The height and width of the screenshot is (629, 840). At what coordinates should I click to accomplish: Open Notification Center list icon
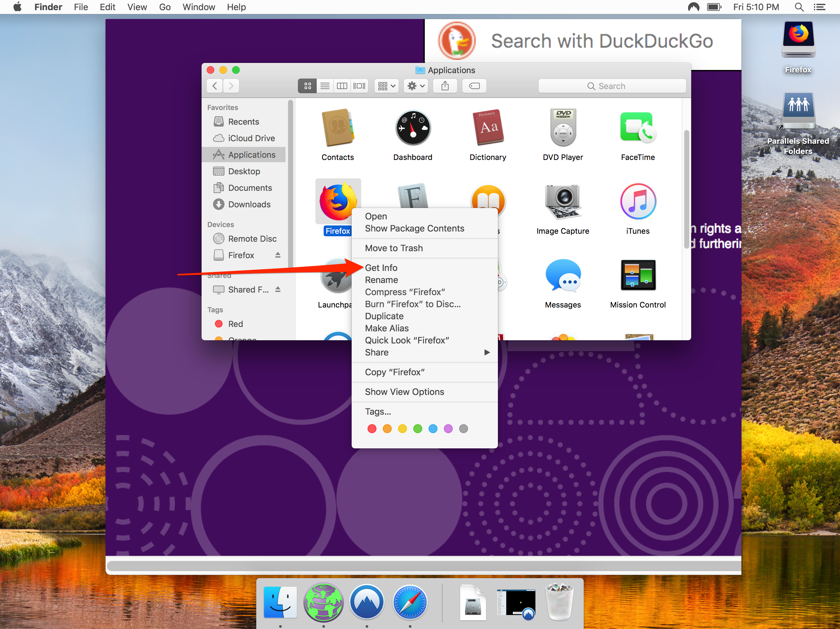(x=820, y=7)
